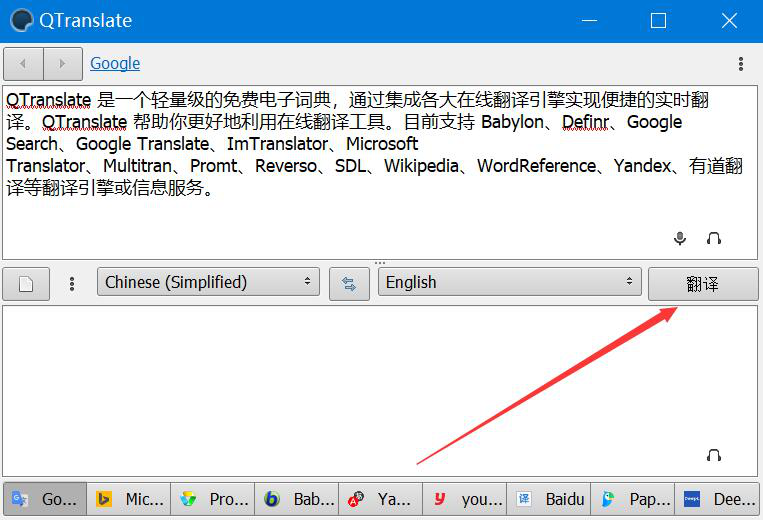Switch to the Baidu translation tab
763x520 pixels.
coord(549,499)
